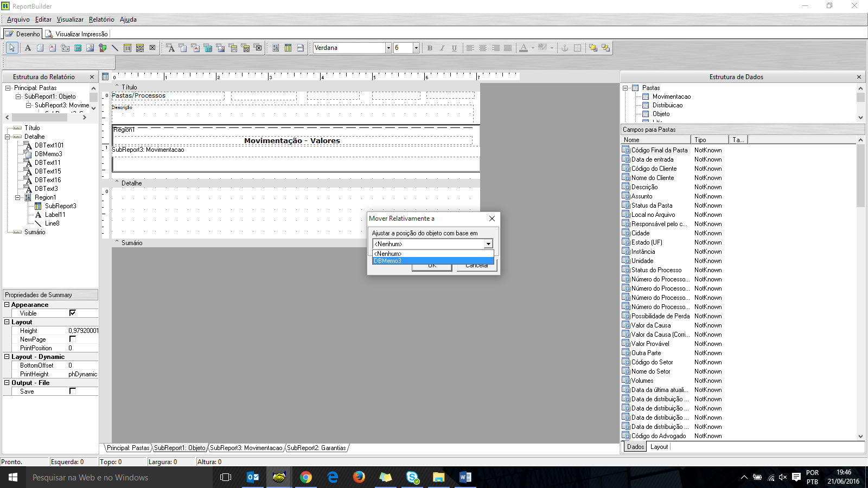Viewport: 868px width, 488px height.
Task: Select the DBBarCode data tool
Action: [233, 48]
